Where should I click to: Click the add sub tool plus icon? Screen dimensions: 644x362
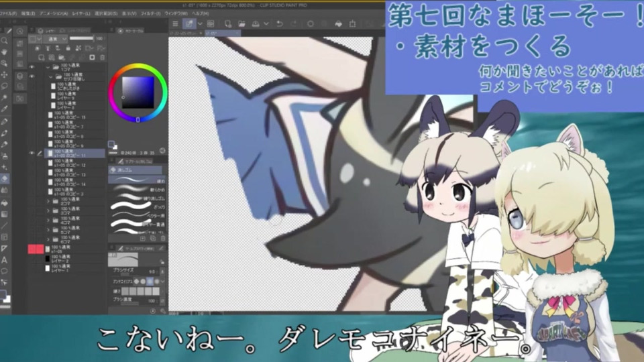click(x=143, y=238)
